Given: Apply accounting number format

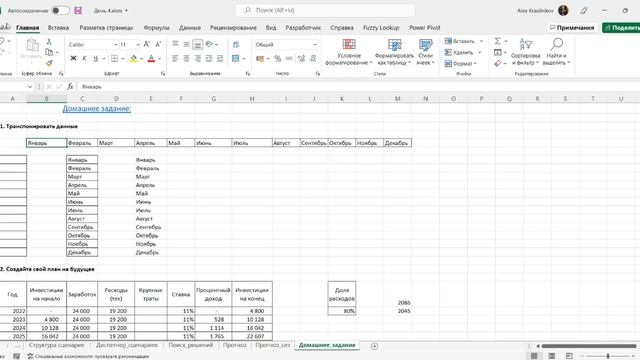Looking at the screenshot, I should click(x=260, y=59).
